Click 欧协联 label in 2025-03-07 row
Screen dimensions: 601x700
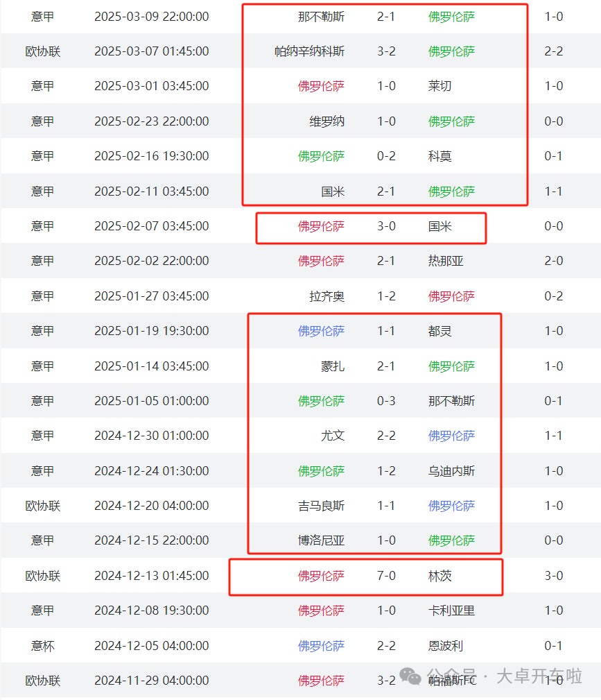point(43,51)
